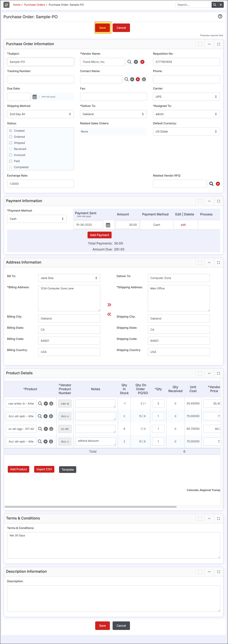Expand Shipping Method dropdown 2nd Day Air
This screenshot has width=228, height=644.
tap(40, 114)
